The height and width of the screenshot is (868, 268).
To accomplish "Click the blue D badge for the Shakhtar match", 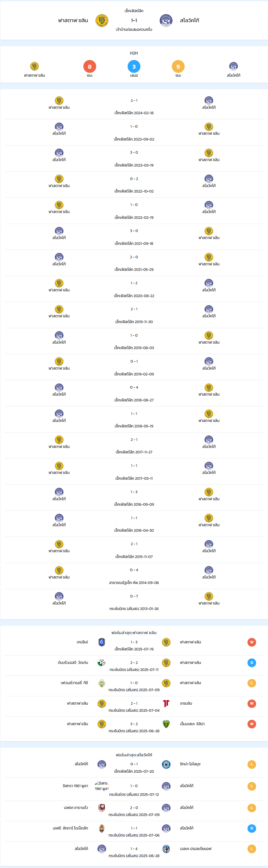I will click(x=252, y=829).
